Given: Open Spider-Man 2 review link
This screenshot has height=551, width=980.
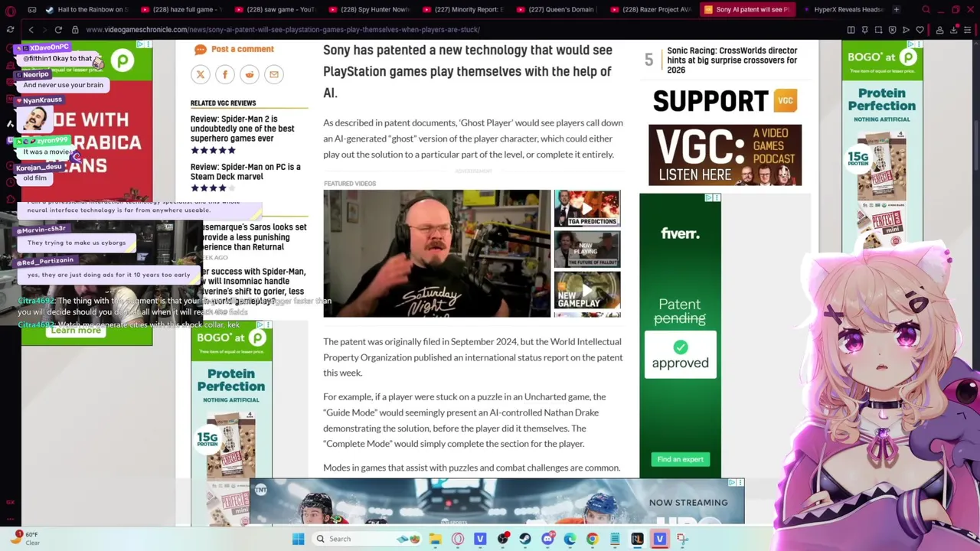Looking at the screenshot, I should click(242, 129).
